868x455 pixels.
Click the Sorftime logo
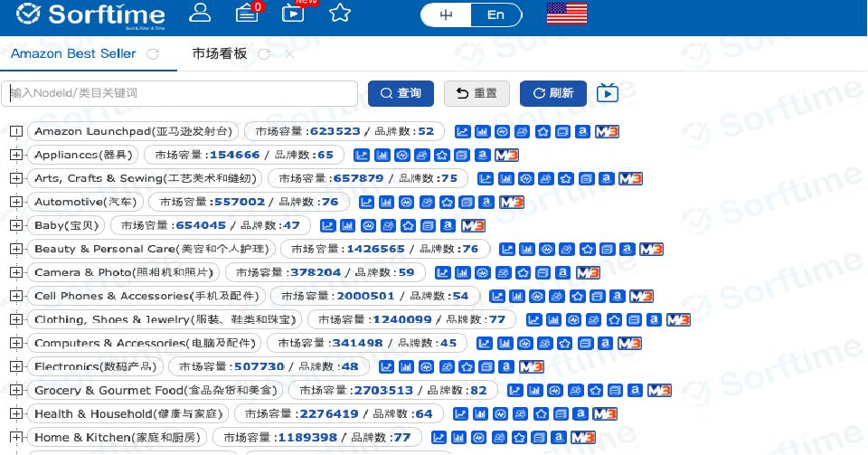[90, 15]
